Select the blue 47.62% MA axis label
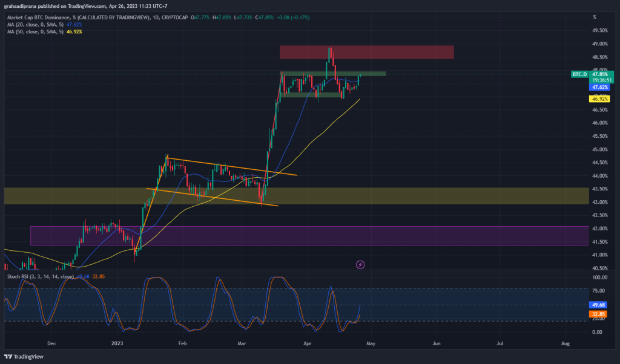Image resolution: width=620 pixels, height=364 pixels. click(599, 87)
